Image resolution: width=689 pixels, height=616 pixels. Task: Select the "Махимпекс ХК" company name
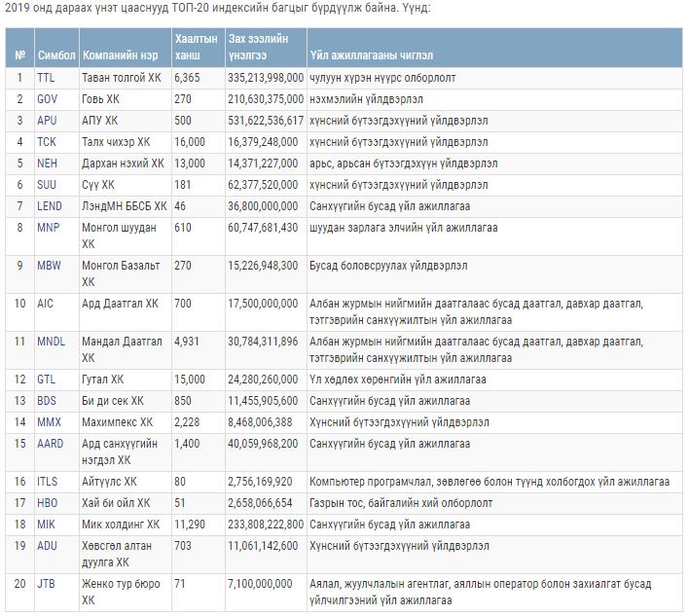pos(118,421)
